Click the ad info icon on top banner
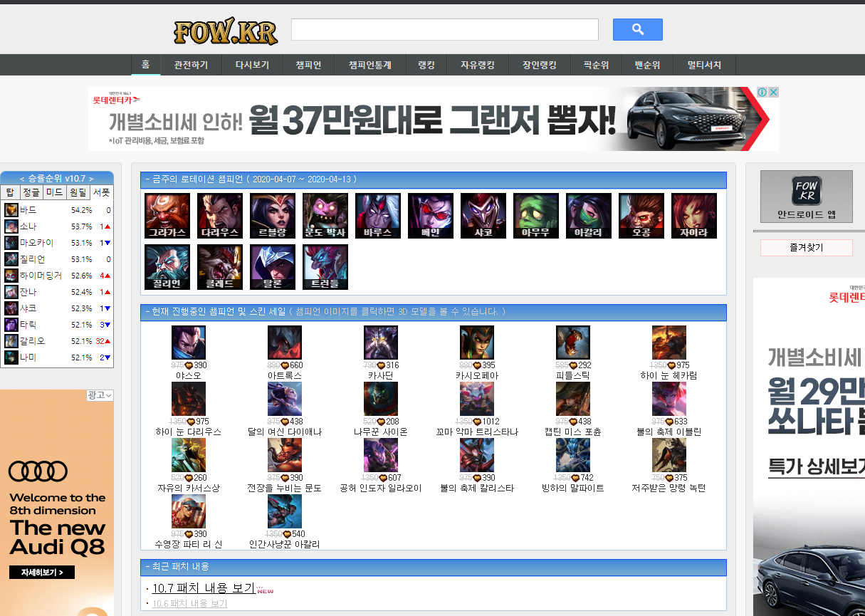Screen dimensions: 865x616 762,93
